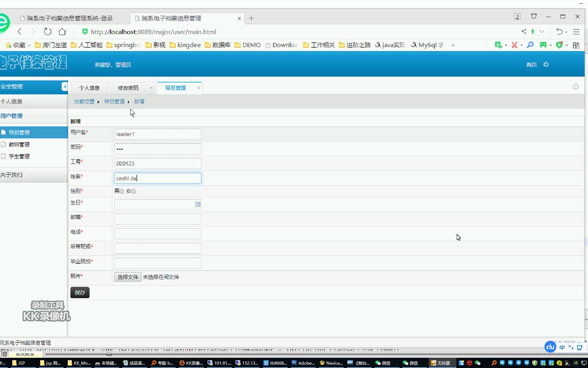The height and width of the screenshot is (368, 588).
Task: Open the browser hamburger menu
Action: 576,32
